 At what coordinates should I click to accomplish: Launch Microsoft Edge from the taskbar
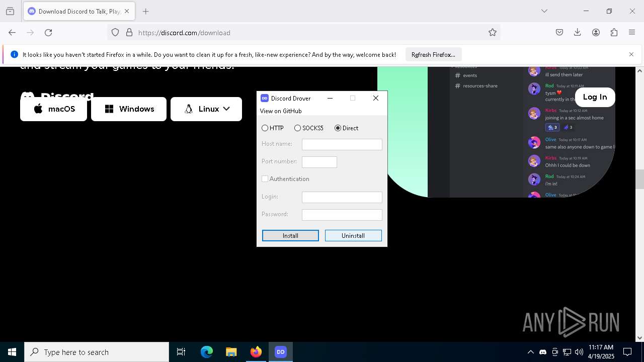pos(207,352)
